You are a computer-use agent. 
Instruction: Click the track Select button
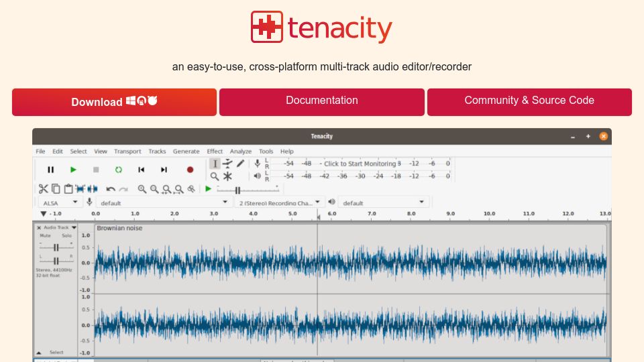click(x=56, y=352)
